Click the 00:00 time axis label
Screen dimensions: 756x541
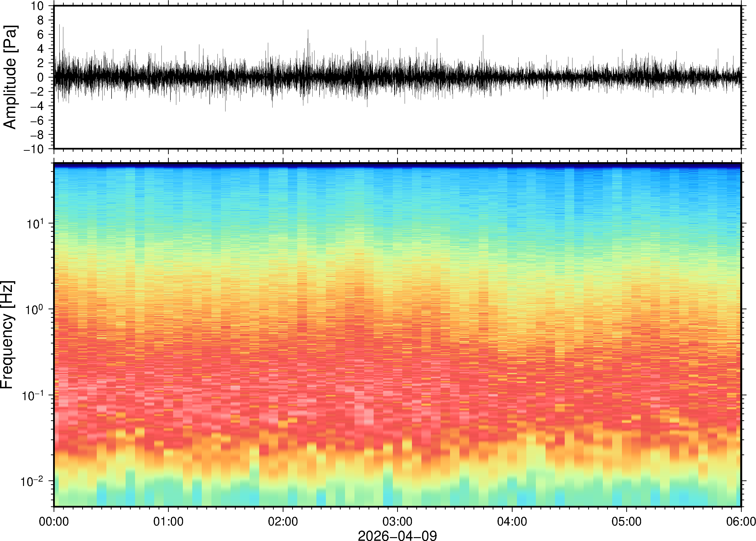54,521
